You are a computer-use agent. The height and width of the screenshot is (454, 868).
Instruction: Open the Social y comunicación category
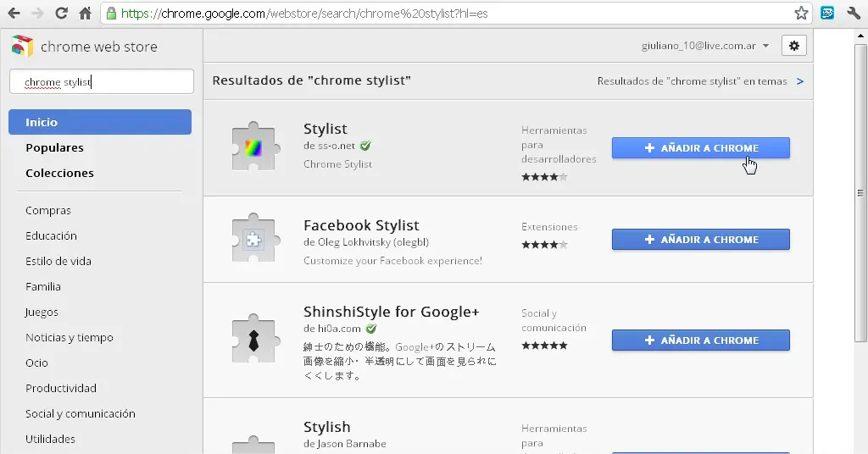[81, 414]
